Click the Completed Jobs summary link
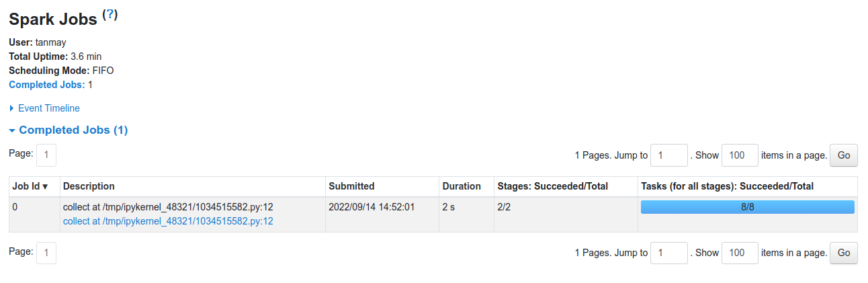 pos(47,85)
